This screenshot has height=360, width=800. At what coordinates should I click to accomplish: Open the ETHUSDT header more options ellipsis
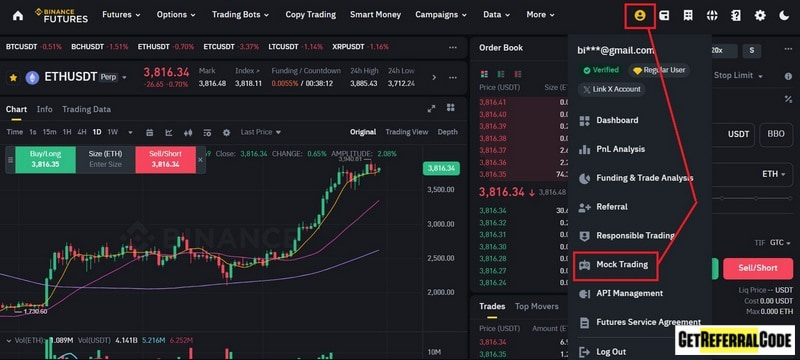pos(453,78)
